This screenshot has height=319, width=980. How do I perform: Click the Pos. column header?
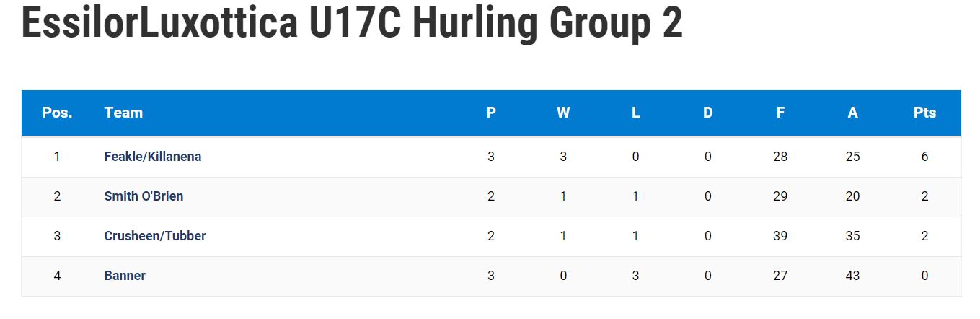tap(58, 113)
